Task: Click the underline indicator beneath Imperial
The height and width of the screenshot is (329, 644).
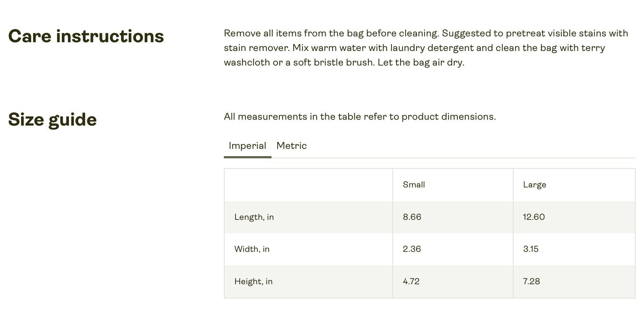Action: pyautogui.click(x=247, y=157)
